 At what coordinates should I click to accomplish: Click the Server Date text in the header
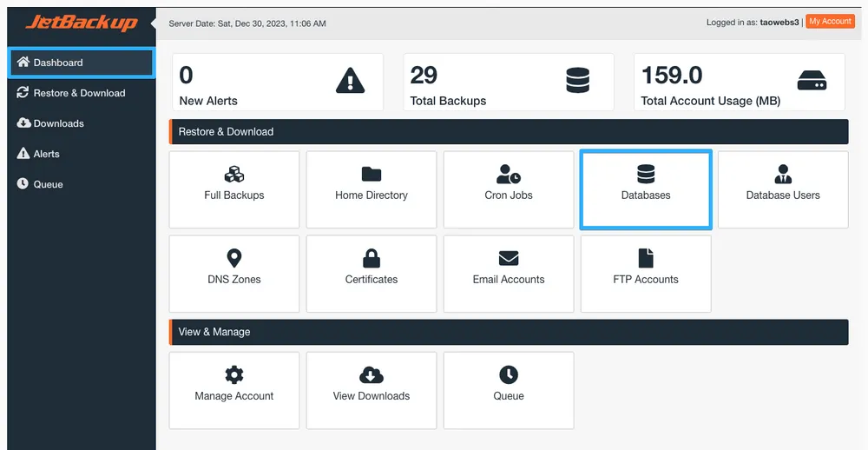point(247,23)
